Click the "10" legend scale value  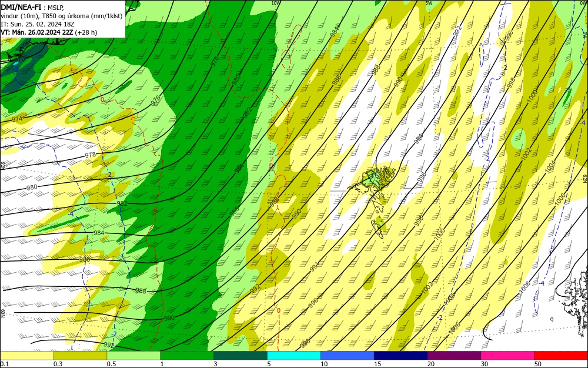324,364
